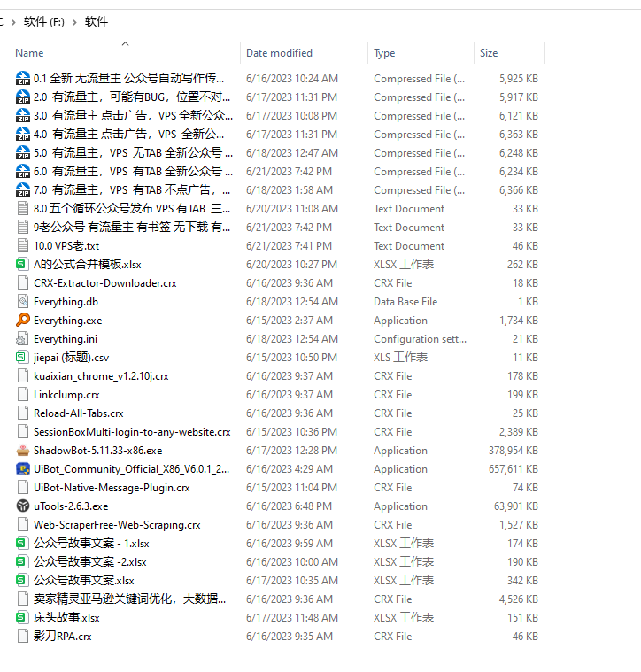Select Web-ScraperFree-Web-Scraping.crx file name
641x672 pixels.
pos(117,524)
